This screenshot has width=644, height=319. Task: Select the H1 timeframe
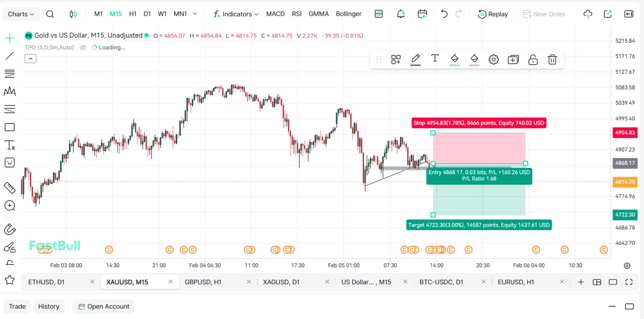pos(132,14)
